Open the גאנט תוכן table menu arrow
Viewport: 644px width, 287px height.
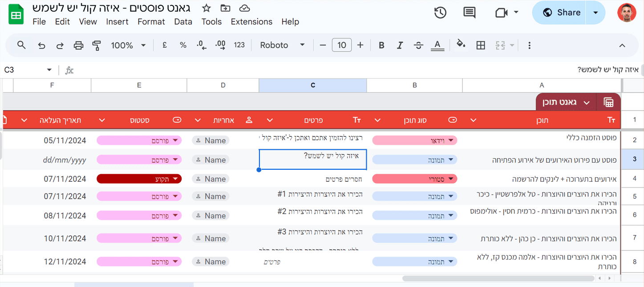587,103
